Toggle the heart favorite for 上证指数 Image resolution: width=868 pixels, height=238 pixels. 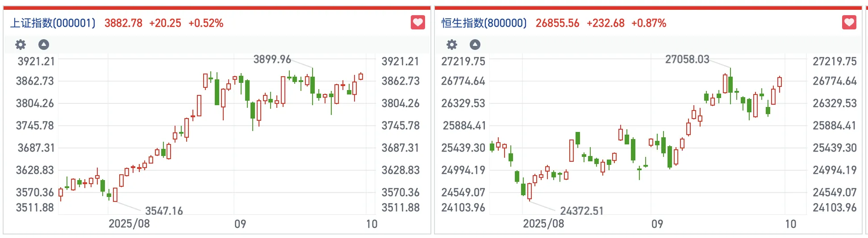418,23
